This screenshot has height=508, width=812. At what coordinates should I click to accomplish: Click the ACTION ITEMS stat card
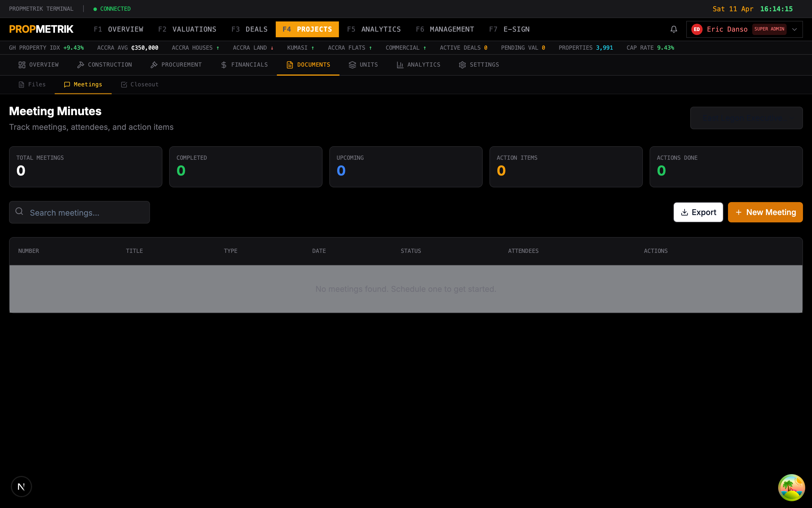click(566, 167)
